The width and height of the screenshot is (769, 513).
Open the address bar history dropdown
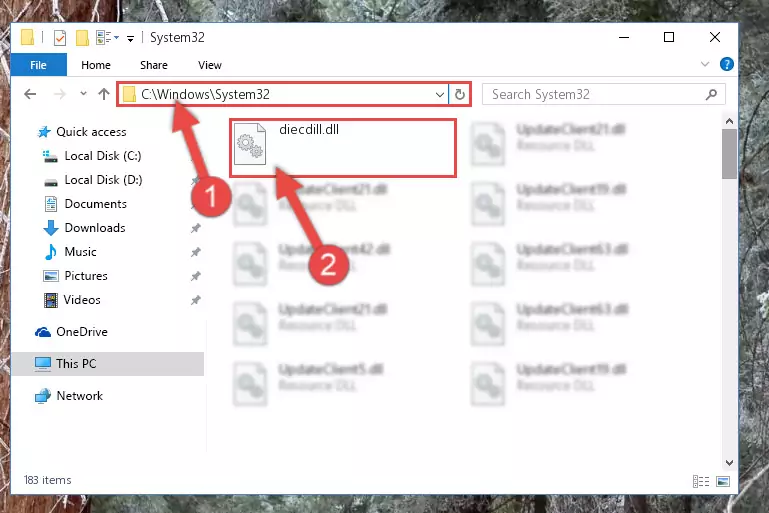pos(440,94)
